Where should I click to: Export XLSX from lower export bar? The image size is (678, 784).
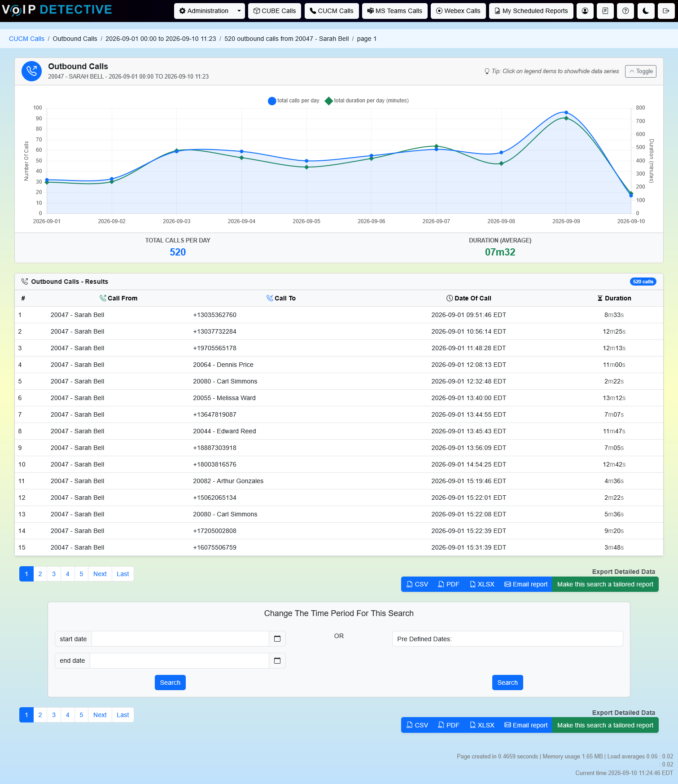[482, 725]
